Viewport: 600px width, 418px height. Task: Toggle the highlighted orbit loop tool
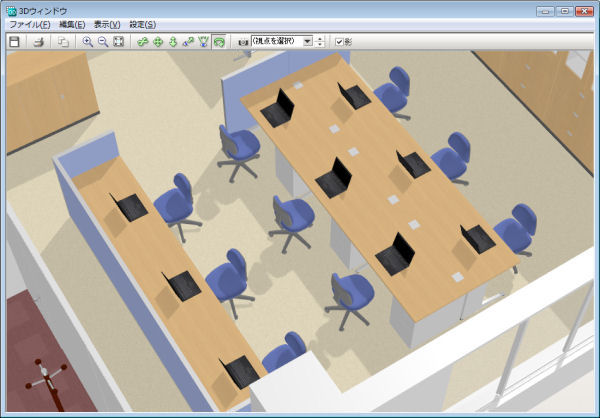219,42
